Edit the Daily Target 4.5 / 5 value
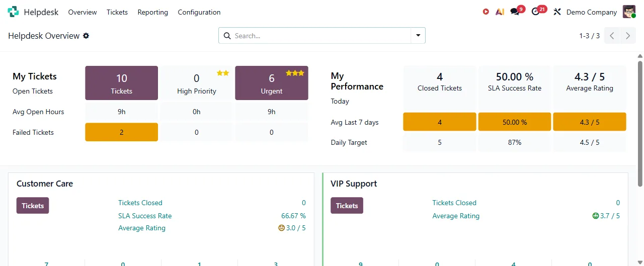644x266 pixels. pyautogui.click(x=590, y=142)
